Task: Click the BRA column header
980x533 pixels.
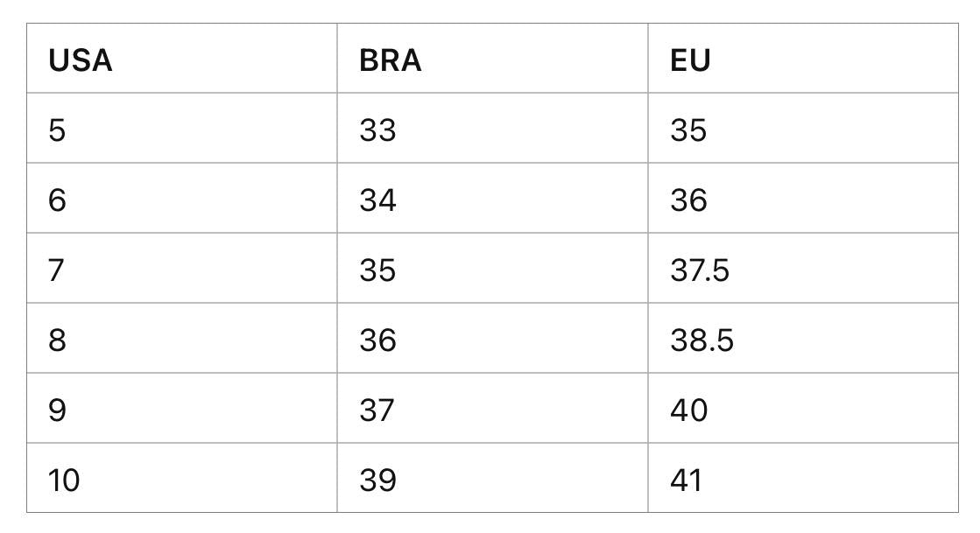Action: pos(391,60)
